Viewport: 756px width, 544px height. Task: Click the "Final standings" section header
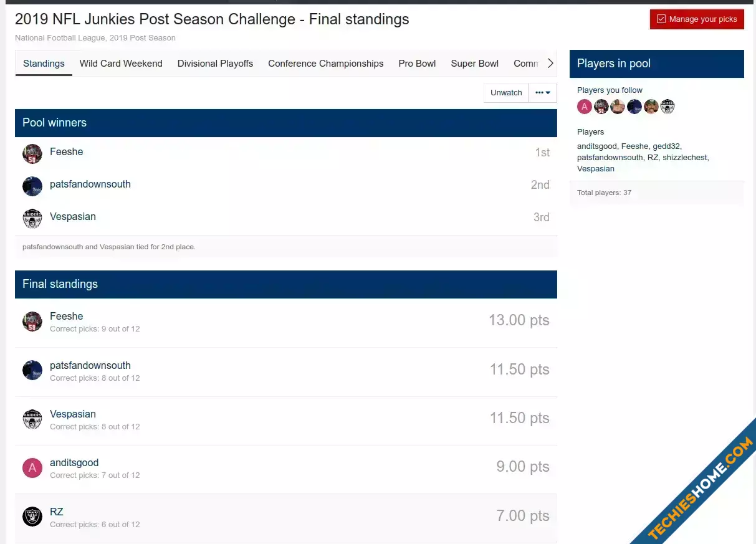tap(286, 284)
